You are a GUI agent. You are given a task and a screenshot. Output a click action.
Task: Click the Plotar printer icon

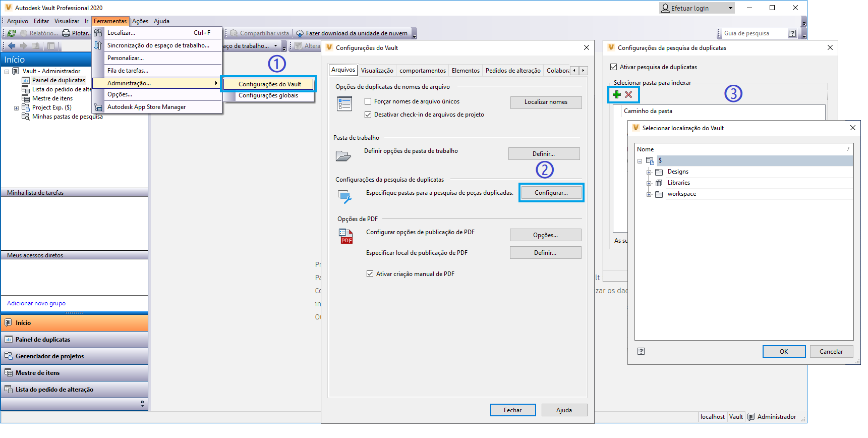tap(66, 33)
